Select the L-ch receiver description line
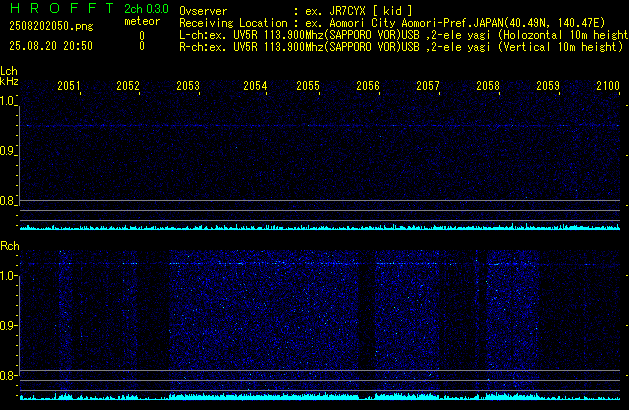 404,35
